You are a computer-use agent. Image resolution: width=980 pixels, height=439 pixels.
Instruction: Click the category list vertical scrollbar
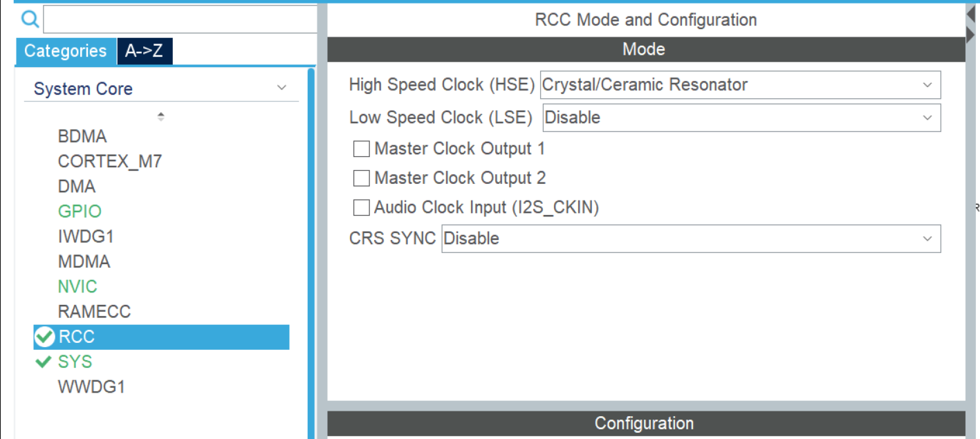[x=311, y=249]
